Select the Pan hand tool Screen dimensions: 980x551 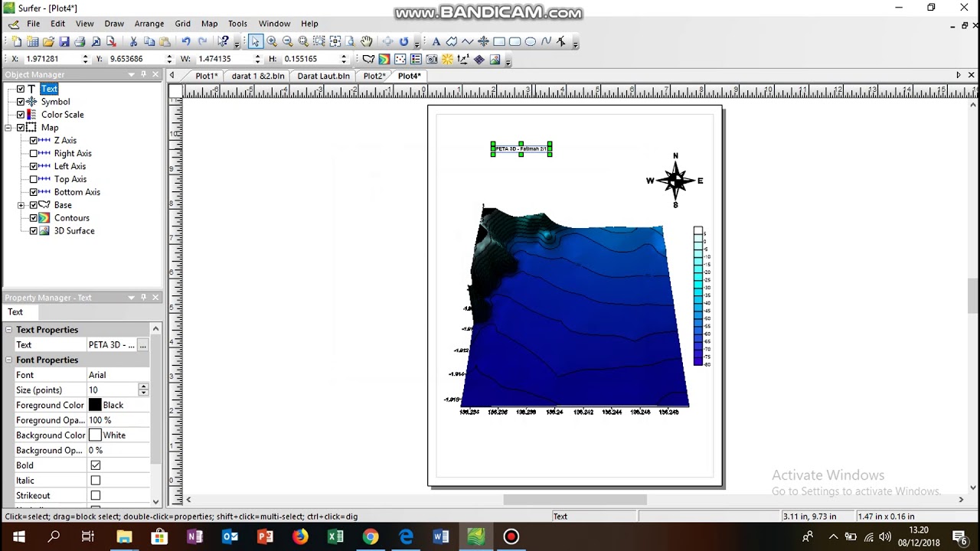pyautogui.click(x=367, y=41)
